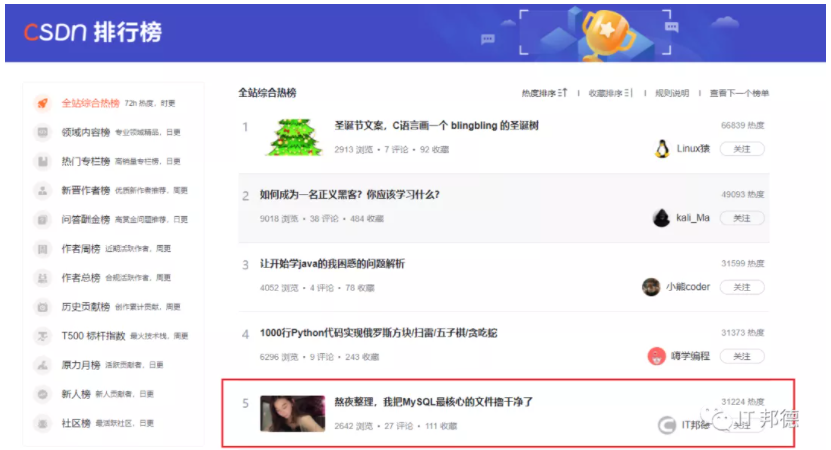
Task: Click the kali_Ma hooded avatar
Action: 661,218
